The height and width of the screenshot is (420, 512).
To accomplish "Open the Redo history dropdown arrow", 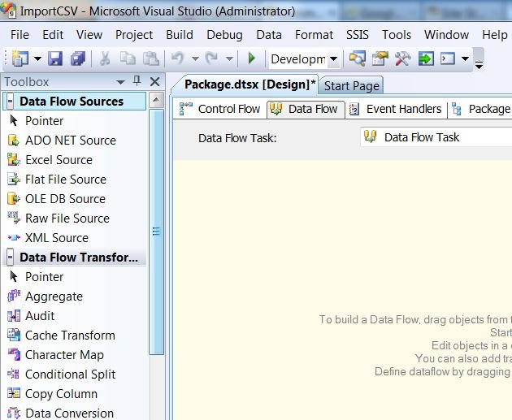I will click(229, 59).
